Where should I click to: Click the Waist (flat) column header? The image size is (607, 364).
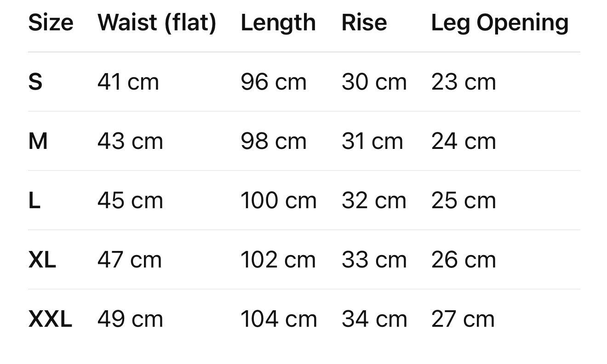pos(157,23)
